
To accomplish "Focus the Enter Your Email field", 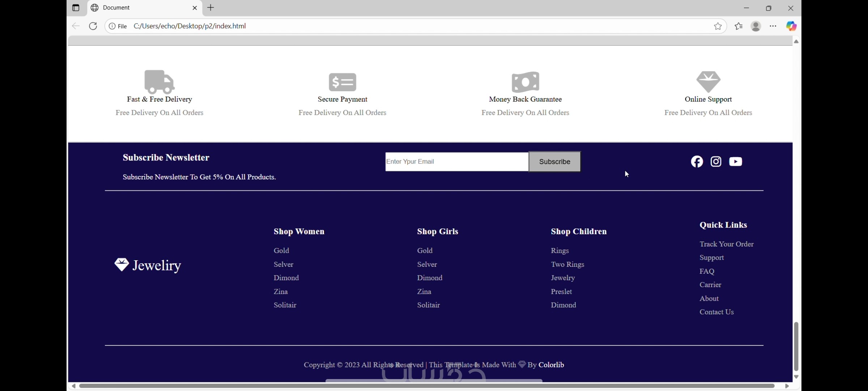I will pyautogui.click(x=456, y=161).
